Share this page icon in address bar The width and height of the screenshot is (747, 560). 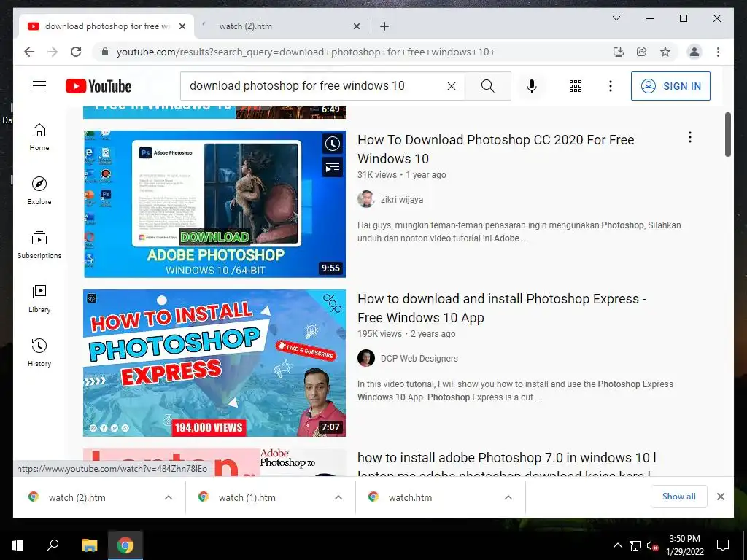pyautogui.click(x=642, y=52)
